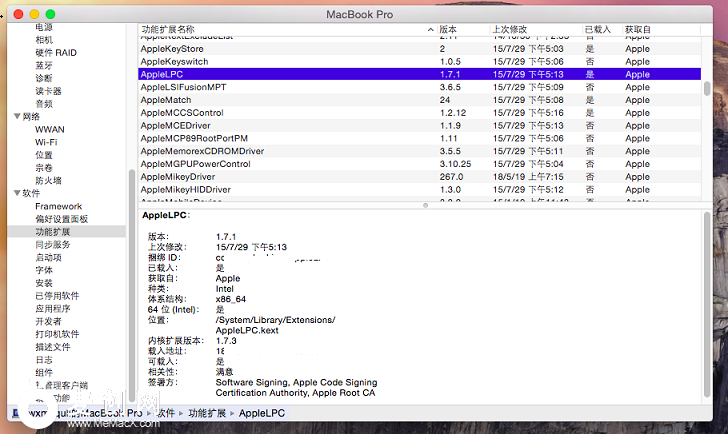
Task: Sort by 已载入 column header
Action: pyautogui.click(x=596, y=30)
